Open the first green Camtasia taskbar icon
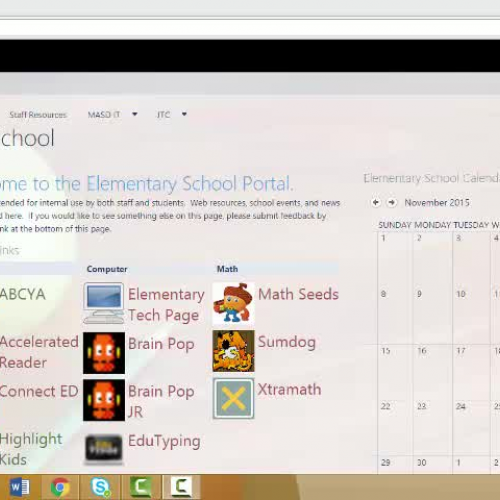This screenshot has height=500, width=500. pos(140,487)
